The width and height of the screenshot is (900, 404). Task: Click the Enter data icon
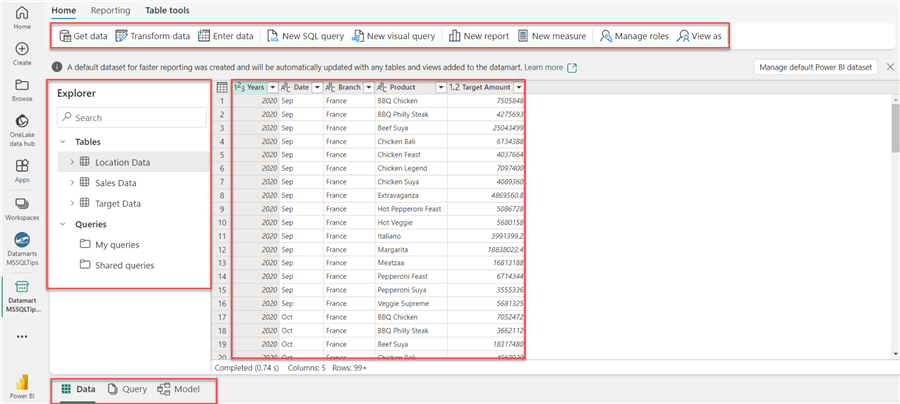[x=203, y=36]
